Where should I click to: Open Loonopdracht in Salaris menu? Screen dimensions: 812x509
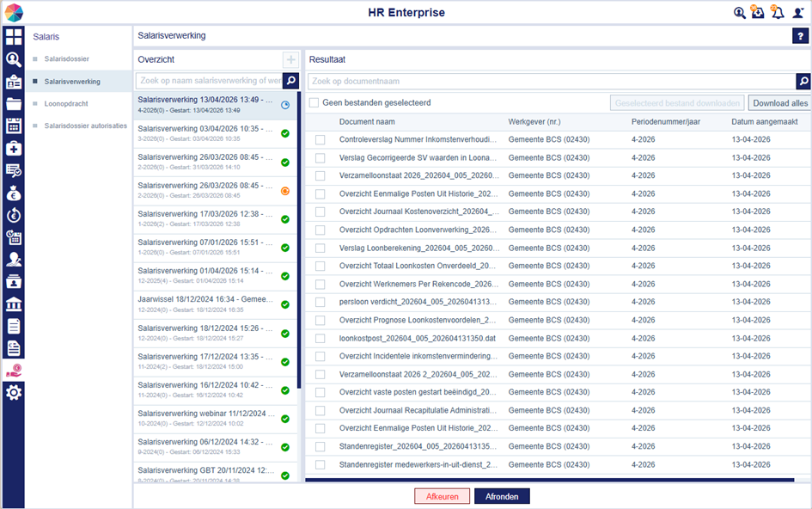(x=66, y=104)
